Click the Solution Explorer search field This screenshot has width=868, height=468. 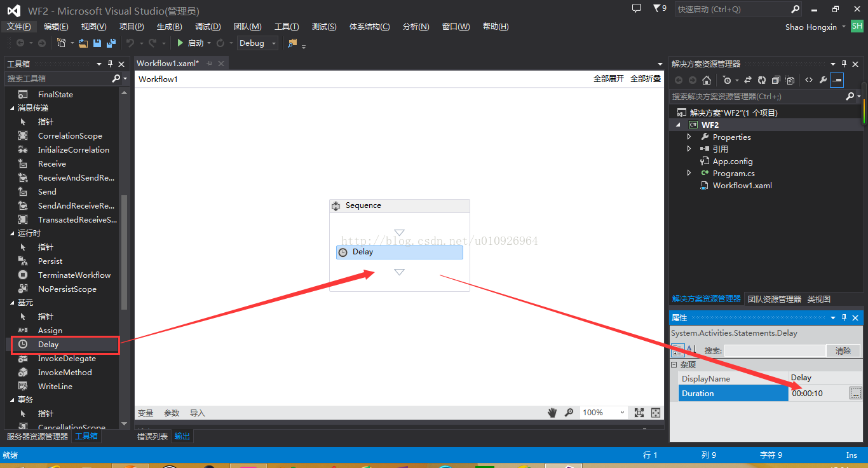click(x=757, y=97)
